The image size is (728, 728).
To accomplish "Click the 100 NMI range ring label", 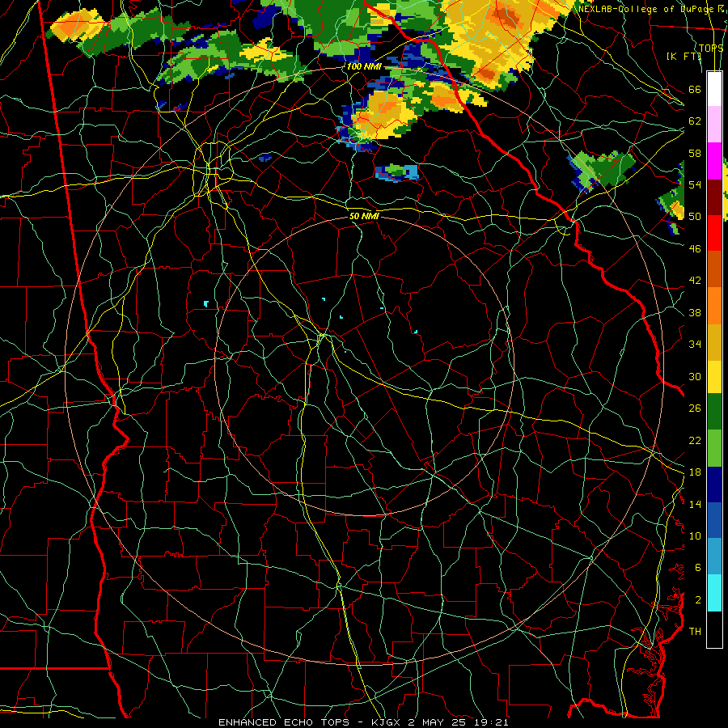I will coord(364,66).
